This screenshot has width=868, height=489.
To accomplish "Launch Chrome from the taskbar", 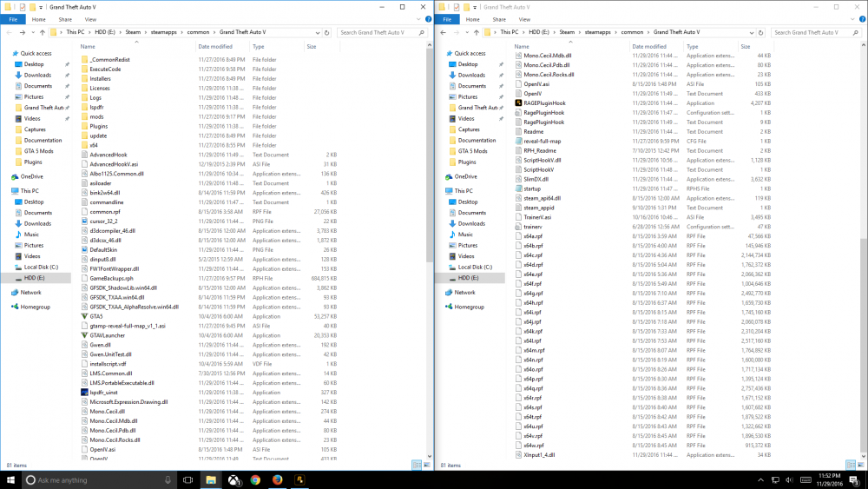I will coord(255,480).
